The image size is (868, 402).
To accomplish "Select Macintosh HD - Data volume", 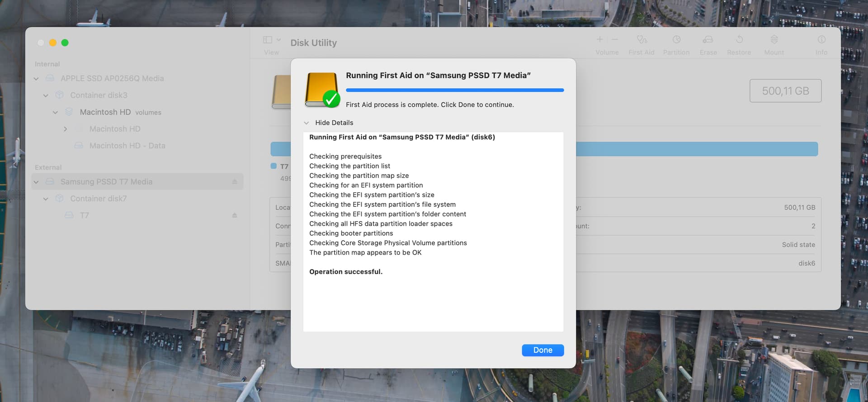I will [x=127, y=146].
